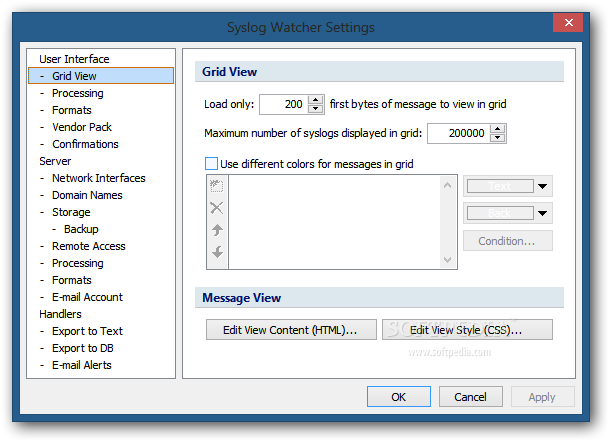Click scroll down arrow in color rules list
The width and height of the screenshot is (610, 442).
pos(447,259)
